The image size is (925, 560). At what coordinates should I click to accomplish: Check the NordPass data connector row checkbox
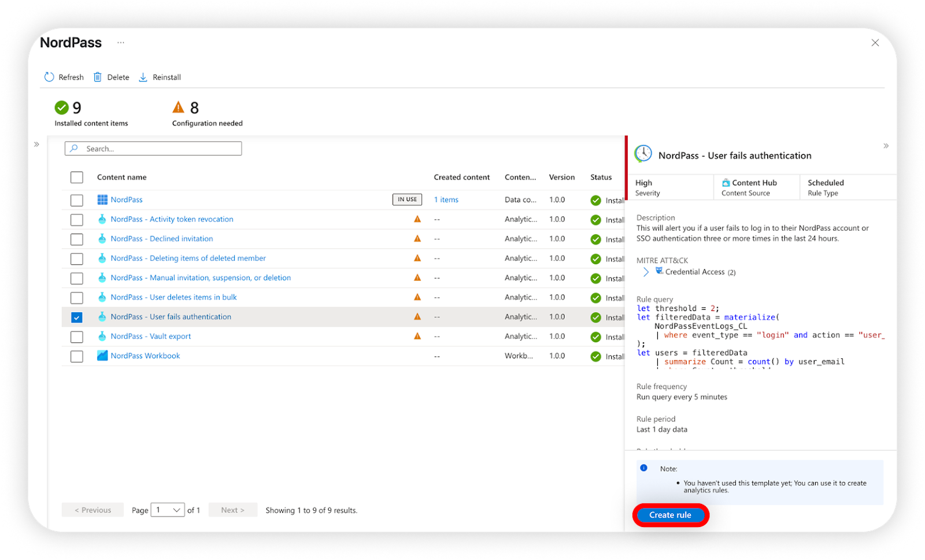(x=77, y=201)
